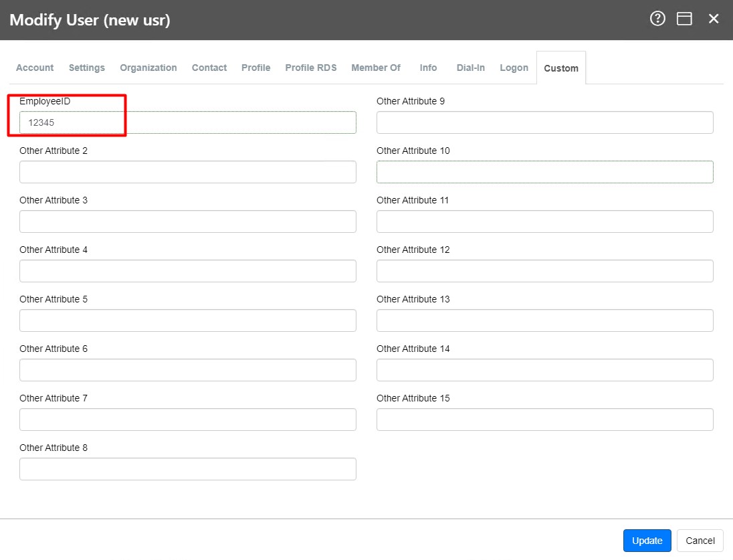The image size is (733, 560).
Task: Select the Other Attribute 4 input
Action: [x=187, y=272]
